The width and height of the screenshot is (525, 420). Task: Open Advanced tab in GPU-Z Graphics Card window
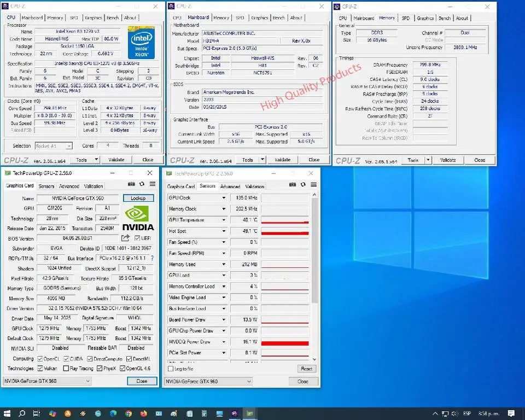(x=69, y=186)
